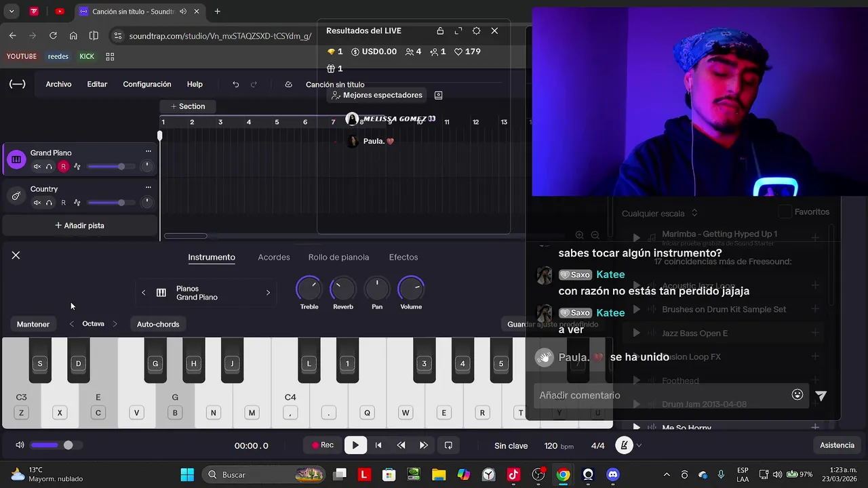Jump to the start of the song

[378, 445]
